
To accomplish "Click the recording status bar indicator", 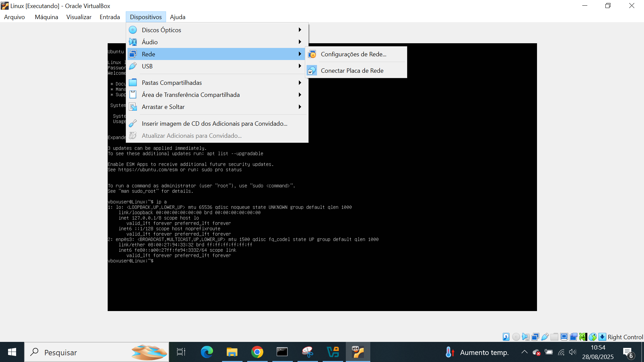I will 574,337.
